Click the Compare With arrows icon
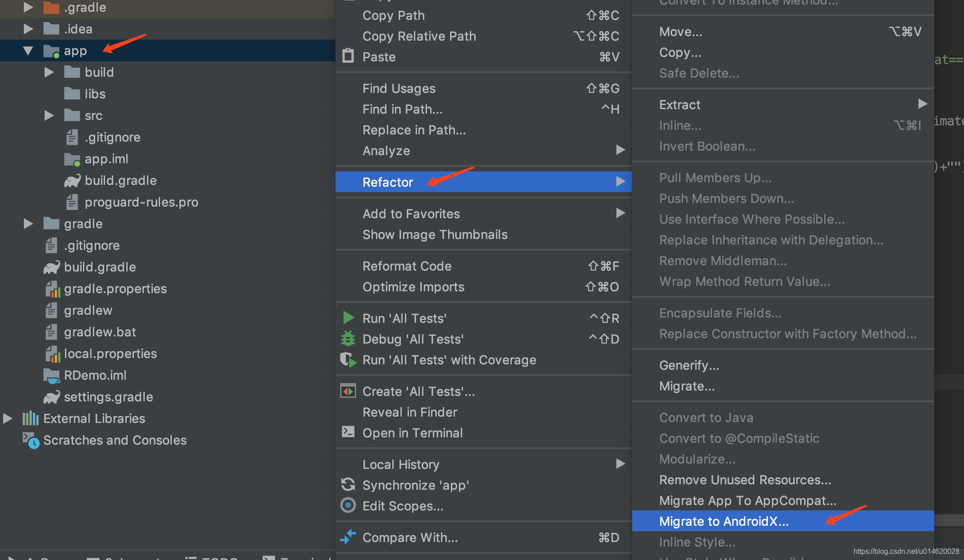The image size is (964, 560). click(348, 537)
